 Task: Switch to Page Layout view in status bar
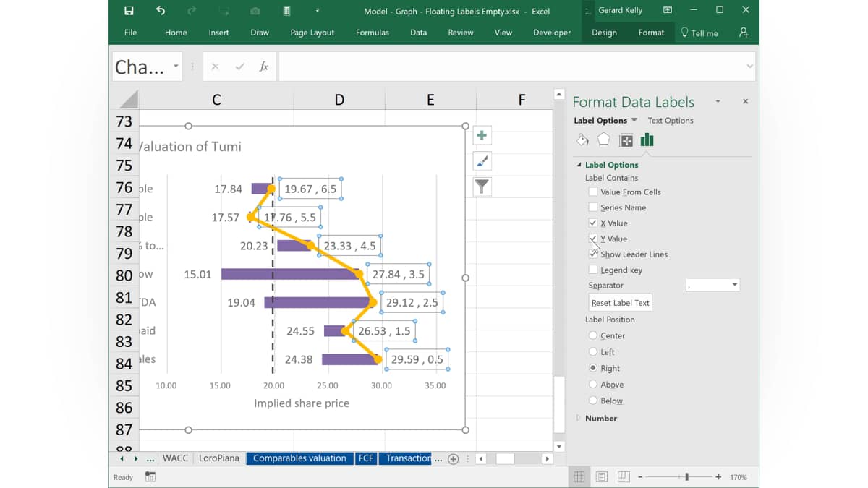601,477
